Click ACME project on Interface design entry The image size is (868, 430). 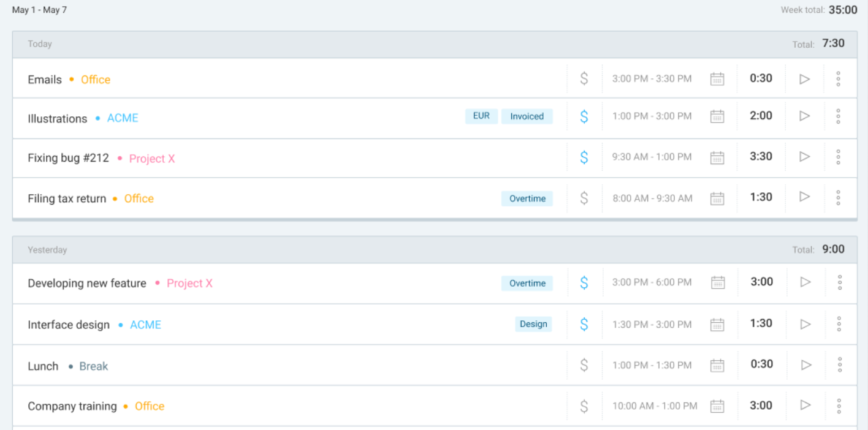click(x=145, y=325)
